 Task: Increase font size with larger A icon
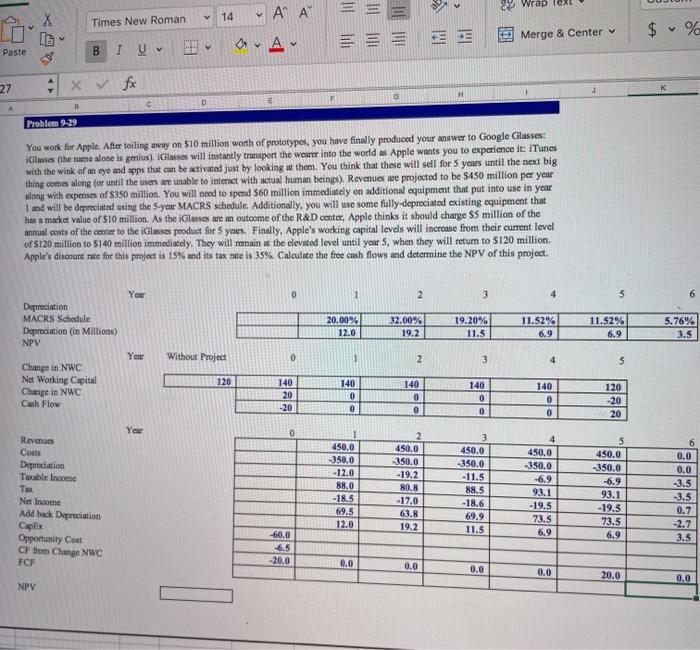pos(279,13)
